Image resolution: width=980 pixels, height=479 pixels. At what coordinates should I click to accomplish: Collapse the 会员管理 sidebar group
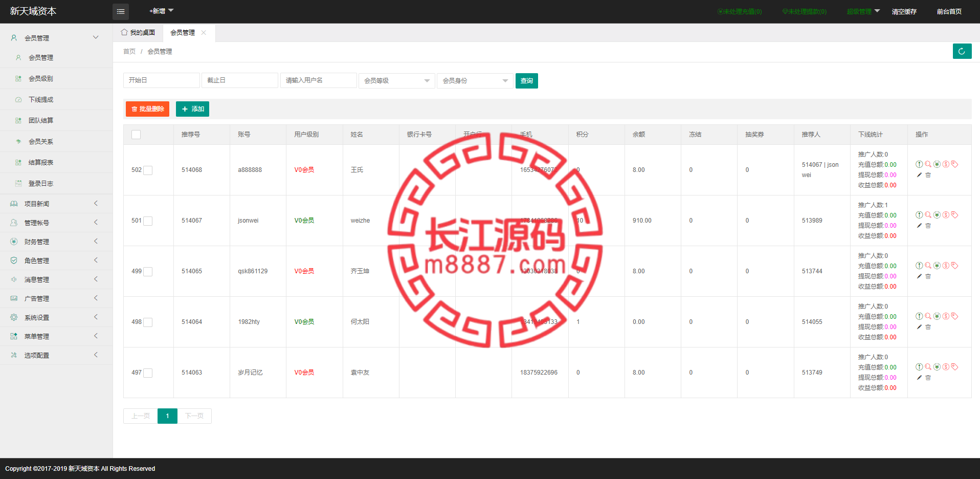[x=56, y=38]
